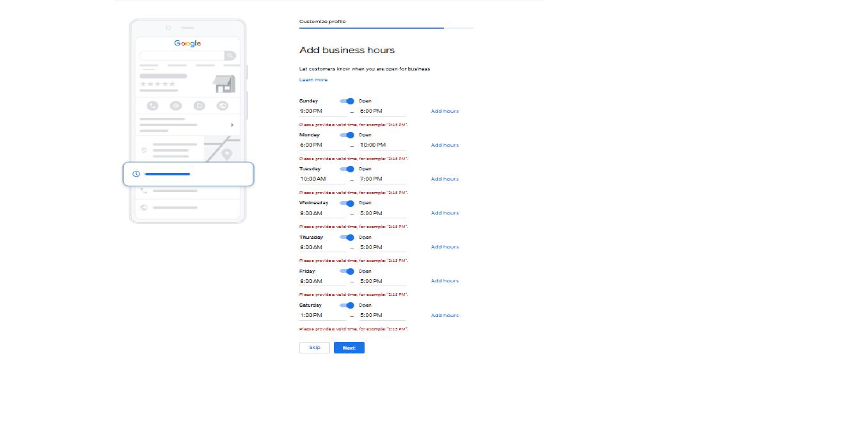The width and height of the screenshot is (868, 429).
Task: Add hours for Saturday
Action: pyautogui.click(x=445, y=316)
